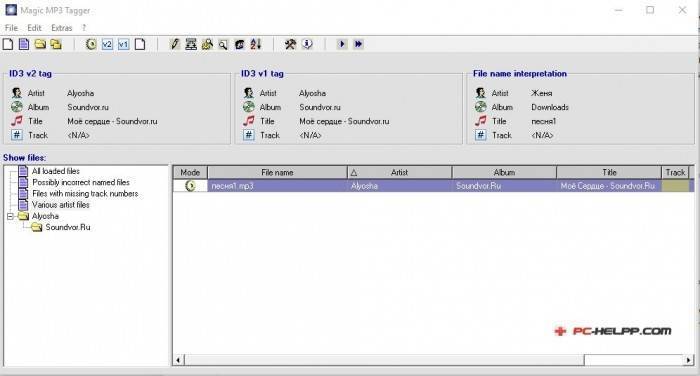This screenshot has height=376, width=700.
Task: Sort by the Artist column header
Action: pyautogui.click(x=400, y=172)
